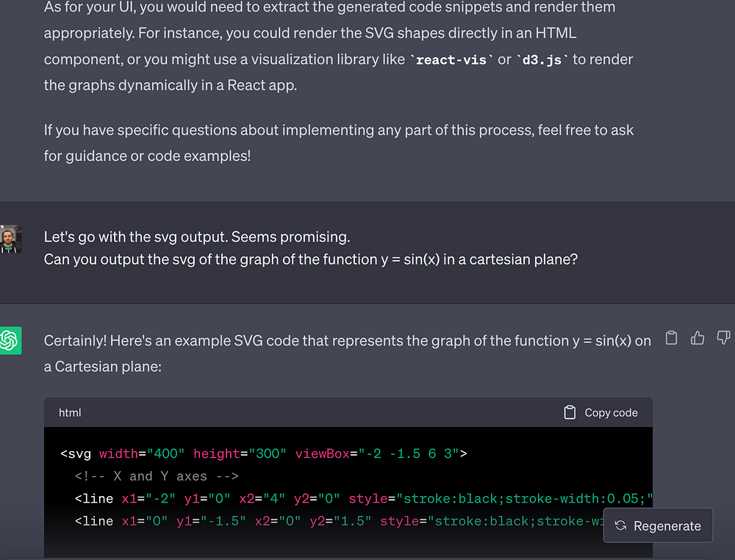Screen dimensions: 735x560
Task: Give the response a thumbs down
Action: point(723,338)
